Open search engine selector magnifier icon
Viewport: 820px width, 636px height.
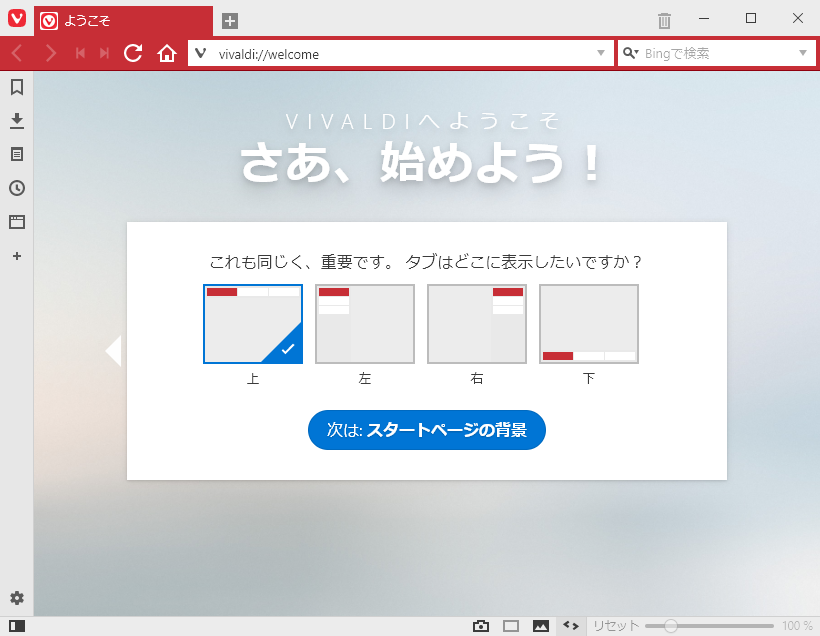631,53
